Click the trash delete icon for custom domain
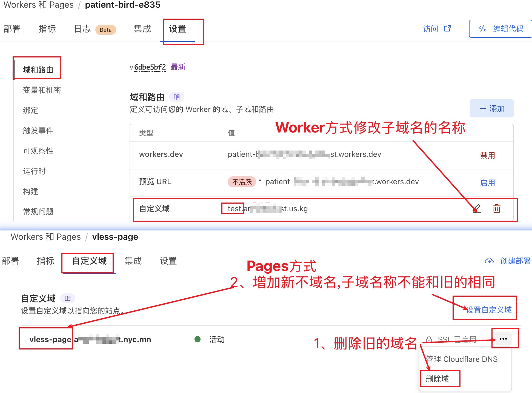The width and height of the screenshot is (532, 393). coord(496,209)
